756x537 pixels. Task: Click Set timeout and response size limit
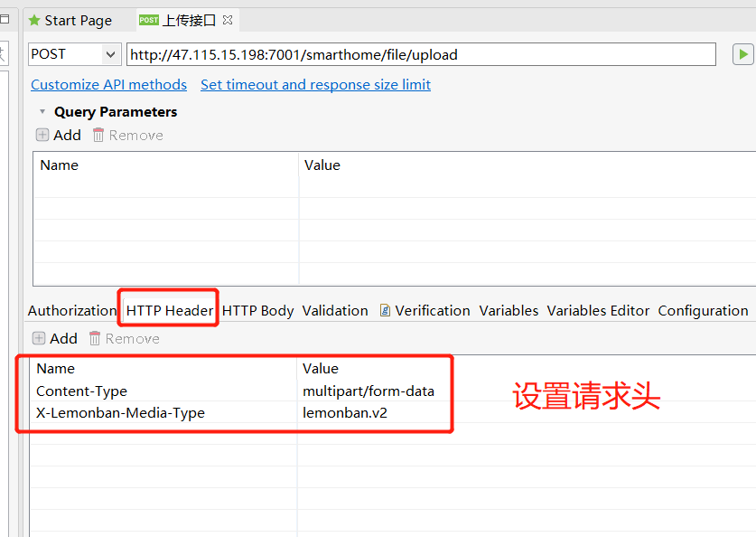pos(315,84)
